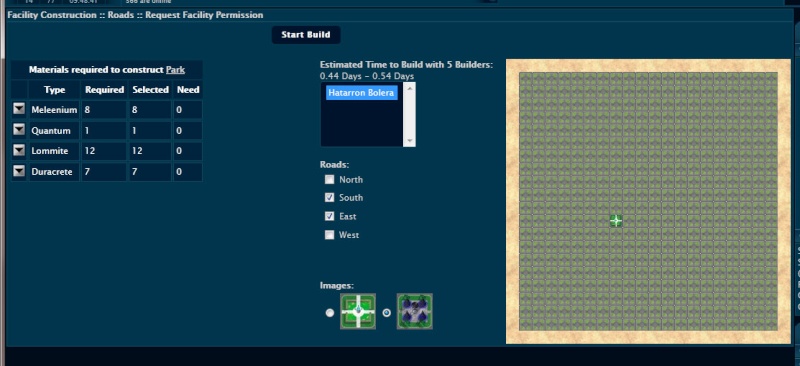Click the Required column header
Image resolution: width=800 pixels, height=366 pixels.
(105, 89)
